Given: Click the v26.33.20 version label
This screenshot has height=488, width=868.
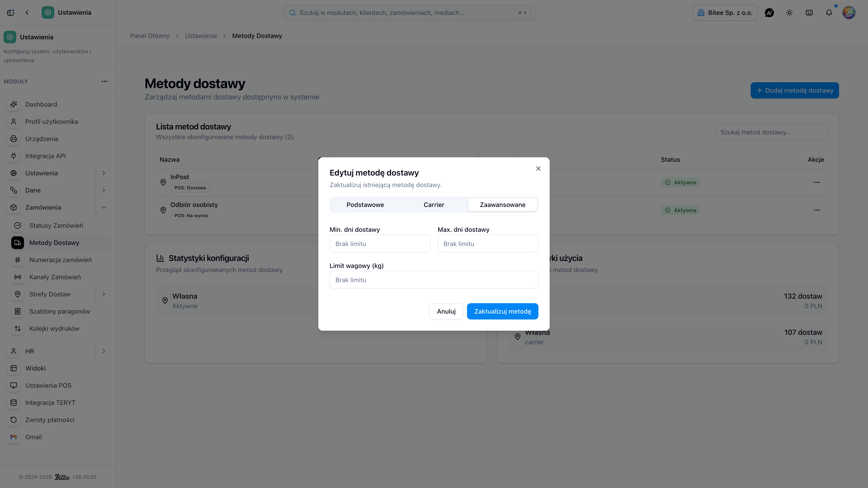Looking at the screenshot, I should [x=85, y=477].
